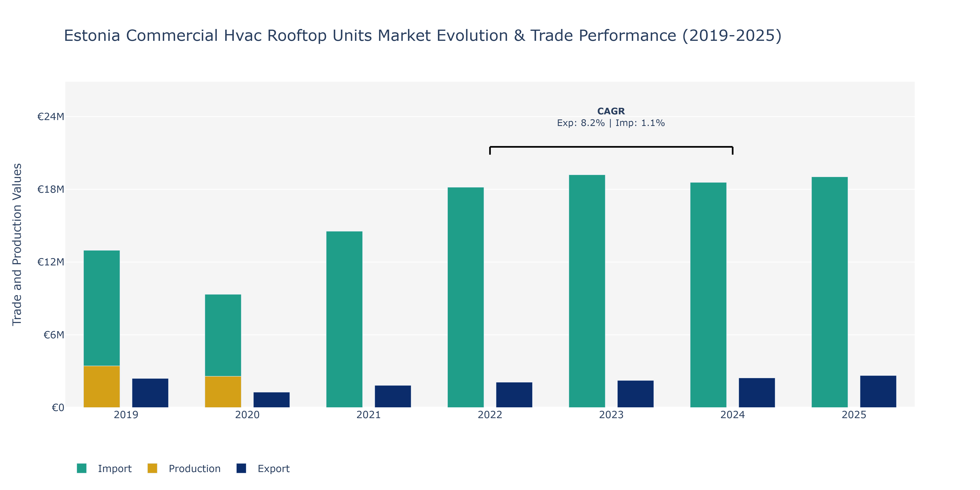
Task: Select the 2019 Import bar segment
Action: coord(102,308)
